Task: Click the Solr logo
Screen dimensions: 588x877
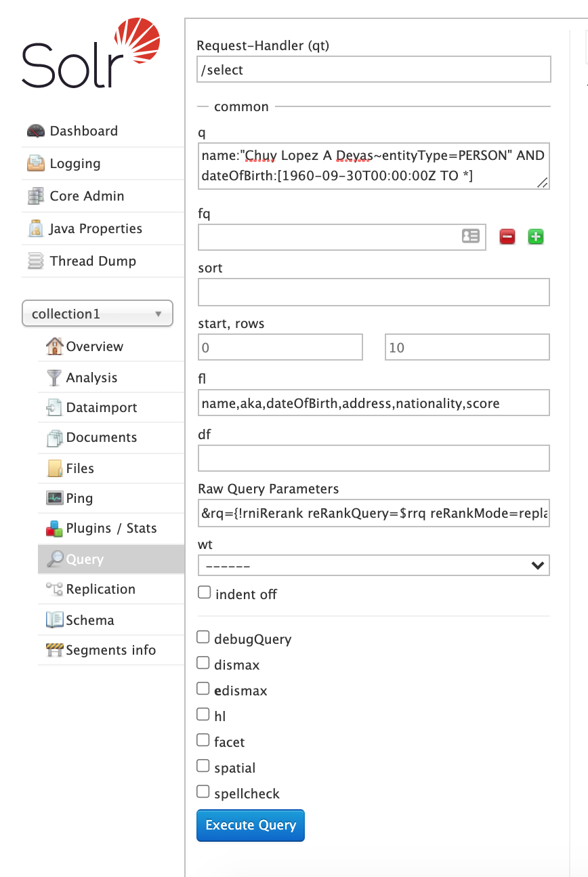Action: (x=91, y=54)
